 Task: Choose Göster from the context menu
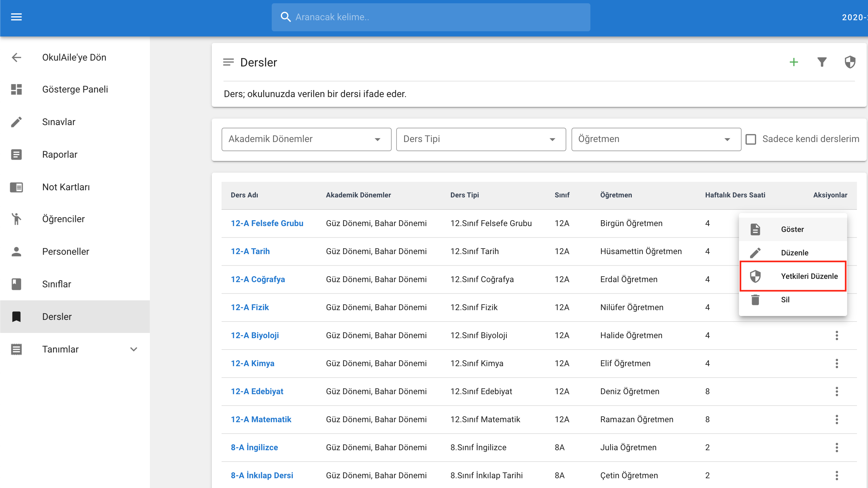(792, 229)
